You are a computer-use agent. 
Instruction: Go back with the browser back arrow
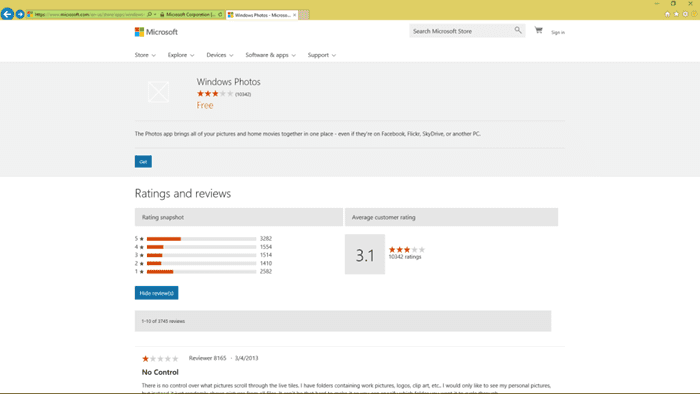[7, 14]
